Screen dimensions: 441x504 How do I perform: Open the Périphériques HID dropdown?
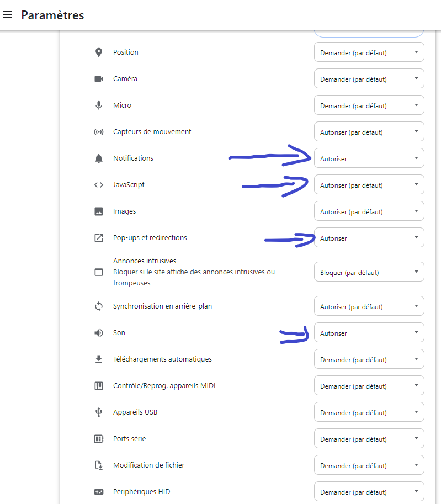point(369,492)
